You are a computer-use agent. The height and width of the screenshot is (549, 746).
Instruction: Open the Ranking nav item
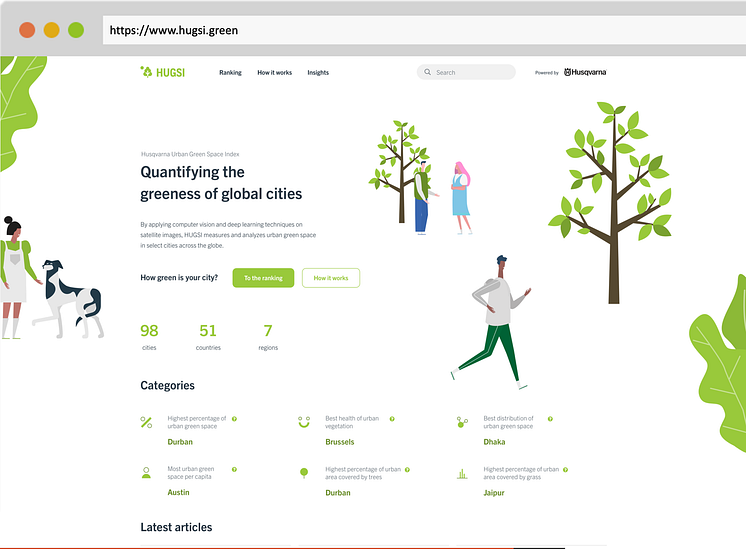230,72
